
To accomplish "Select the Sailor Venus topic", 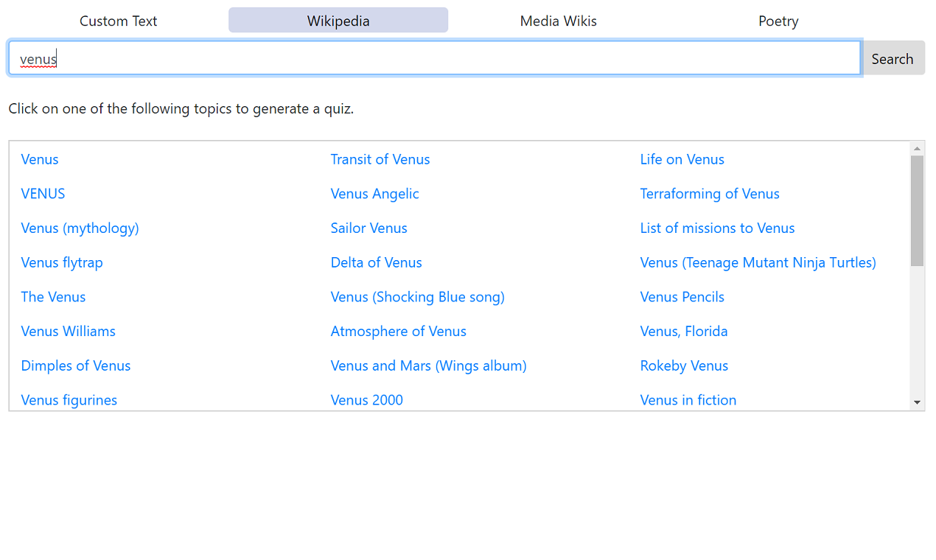I will pos(369,228).
